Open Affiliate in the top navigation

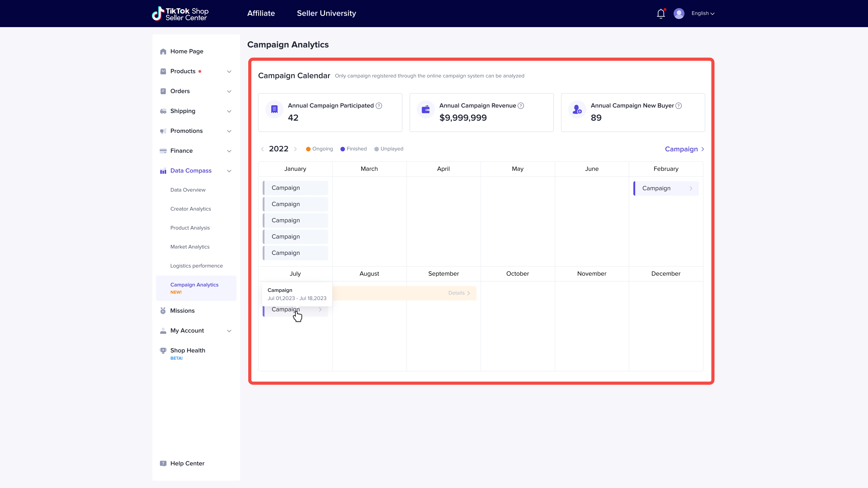coord(261,14)
